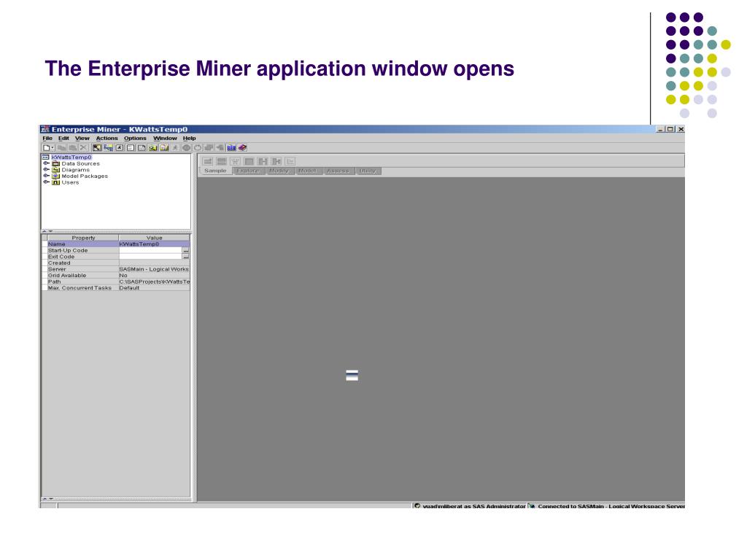The height and width of the screenshot is (560, 747).
Task: Click the grayed-out running-figure Run toolbar icon
Action: coord(175,147)
